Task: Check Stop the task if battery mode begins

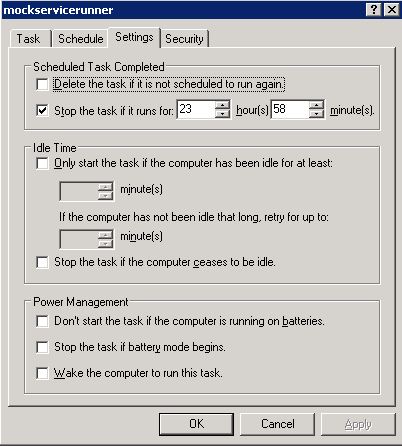Action: (x=42, y=347)
